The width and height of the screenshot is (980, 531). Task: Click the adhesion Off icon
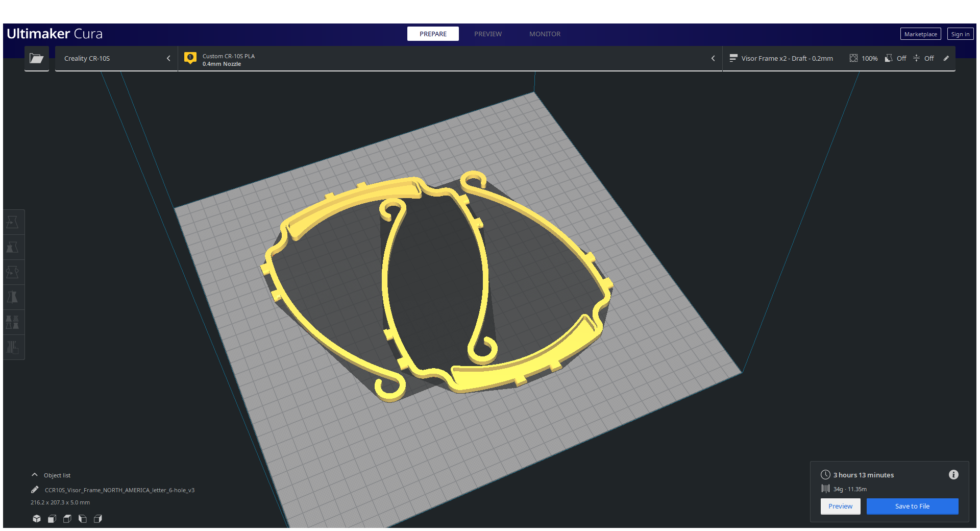916,58
